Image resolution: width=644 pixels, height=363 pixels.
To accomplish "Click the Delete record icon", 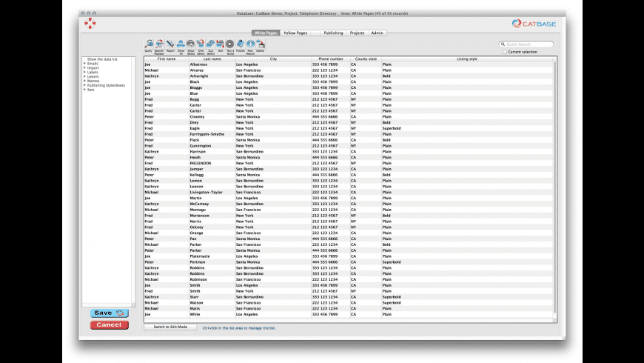I will click(x=261, y=44).
